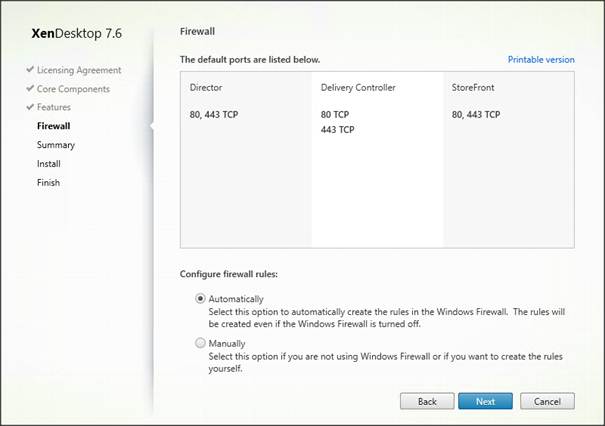Proceed with the Next button
Image resolution: width=605 pixels, height=426 pixels.
(x=485, y=401)
